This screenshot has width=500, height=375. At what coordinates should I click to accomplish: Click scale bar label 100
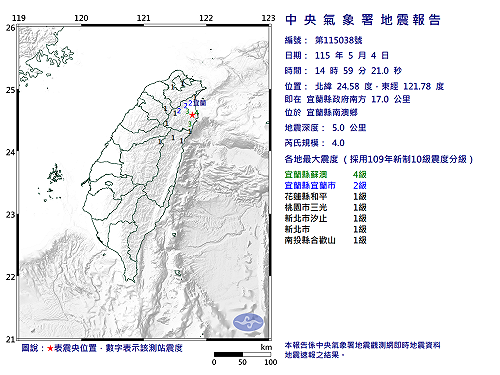(x=271, y=362)
